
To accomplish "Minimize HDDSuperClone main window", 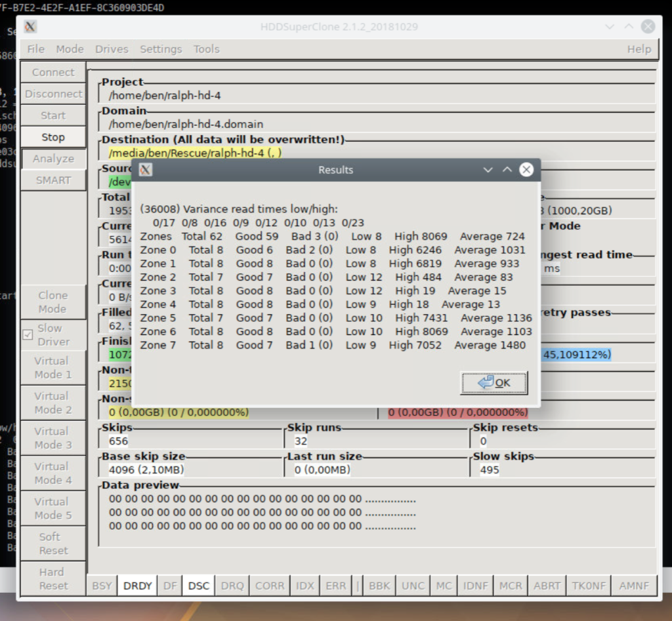I will (610, 26).
